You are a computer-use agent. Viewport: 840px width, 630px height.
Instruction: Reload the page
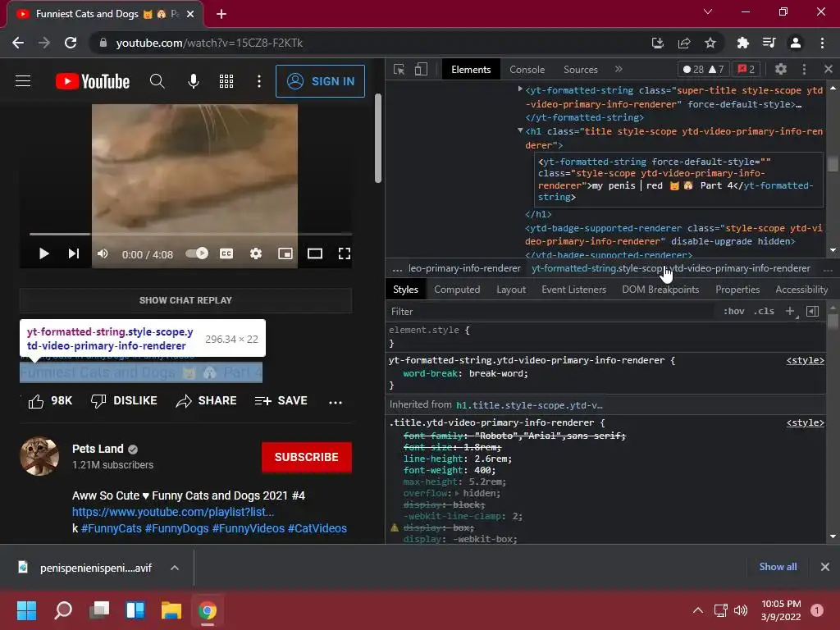pos(71,43)
